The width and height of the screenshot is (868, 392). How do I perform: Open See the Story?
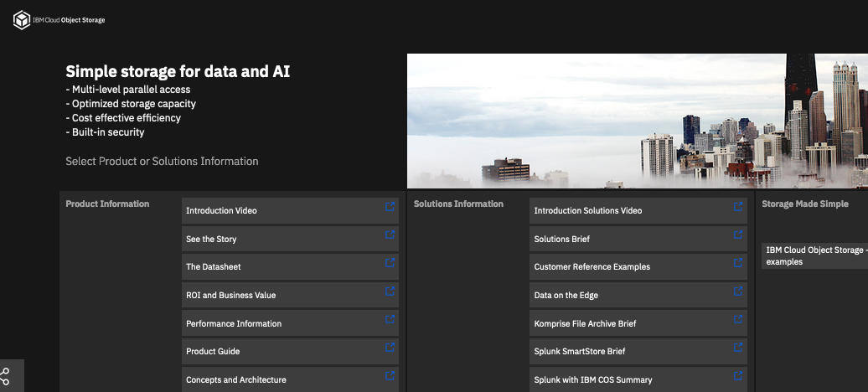pyautogui.click(x=290, y=240)
